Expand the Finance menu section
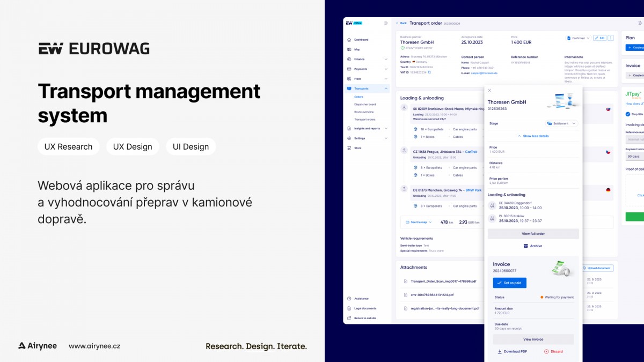644x362 pixels. pyautogui.click(x=386, y=59)
